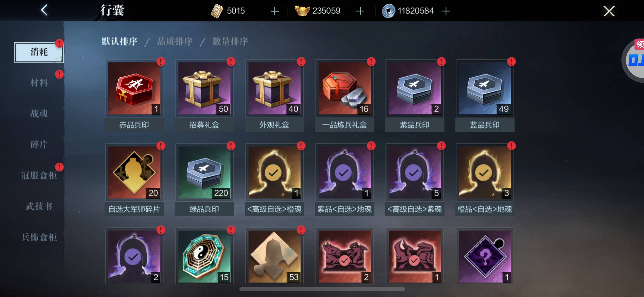Viewport: 644px width, 297px height.
Task: Tap the plus next to 5015 tokens
Action: [275, 11]
